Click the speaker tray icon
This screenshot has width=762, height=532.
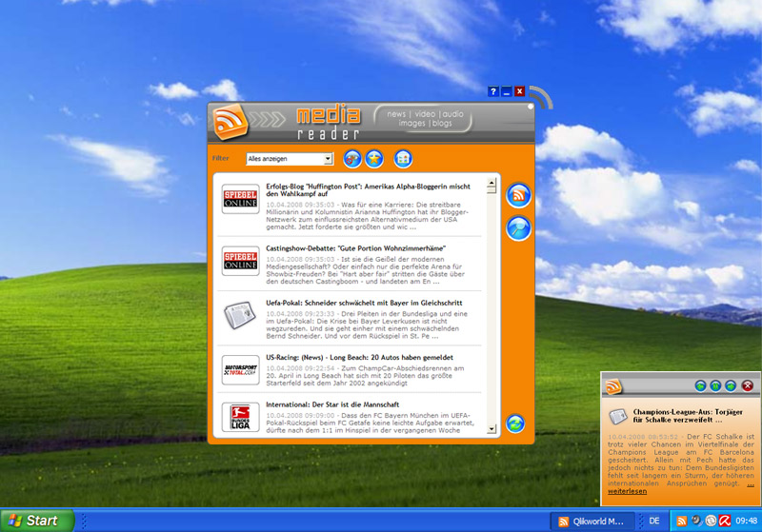point(696,521)
